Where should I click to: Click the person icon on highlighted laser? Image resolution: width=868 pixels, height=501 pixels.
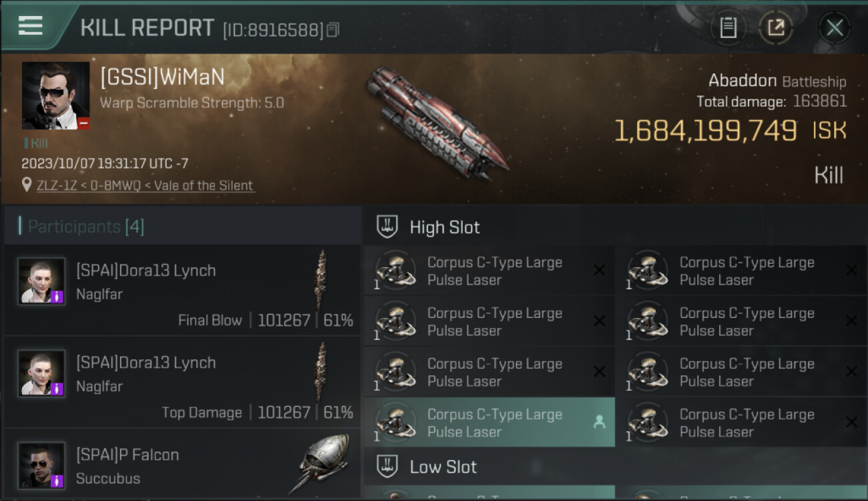coord(599,422)
